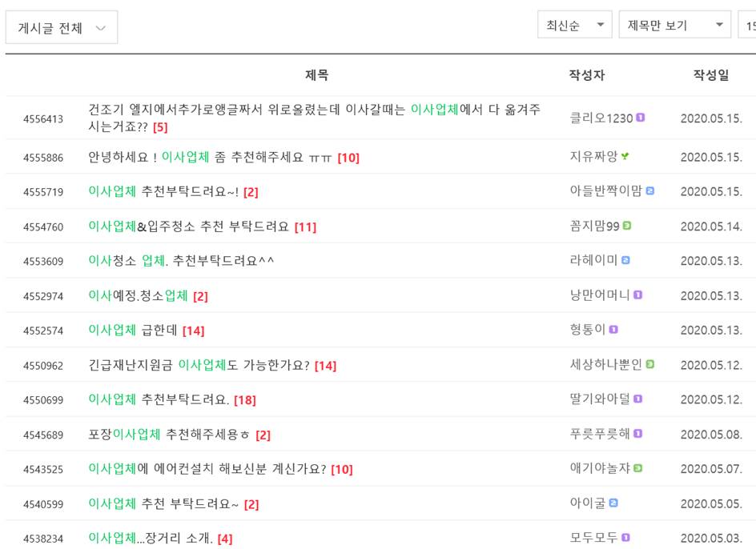Click author name 애기야놀자

(600, 468)
